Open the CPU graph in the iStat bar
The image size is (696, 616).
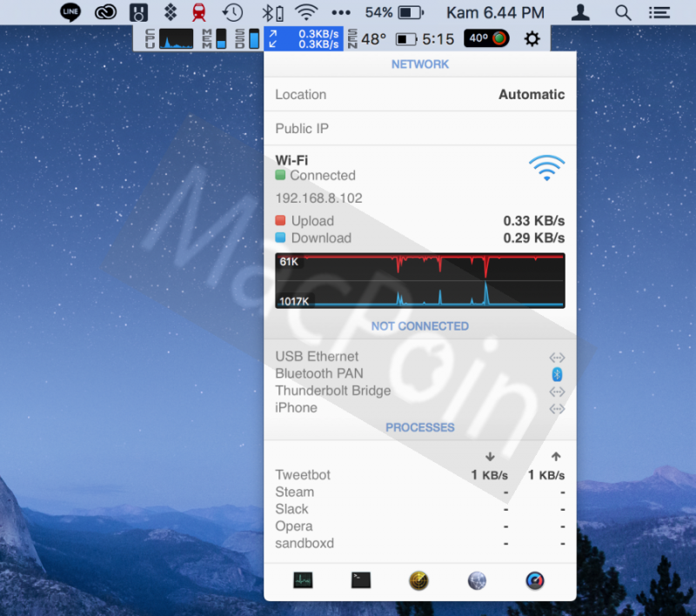[x=176, y=38]
